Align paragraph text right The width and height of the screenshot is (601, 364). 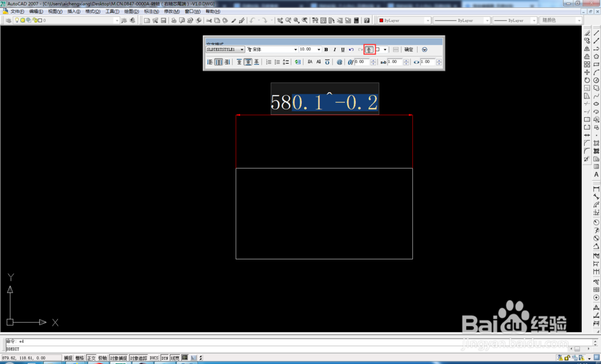click(227, 62)
